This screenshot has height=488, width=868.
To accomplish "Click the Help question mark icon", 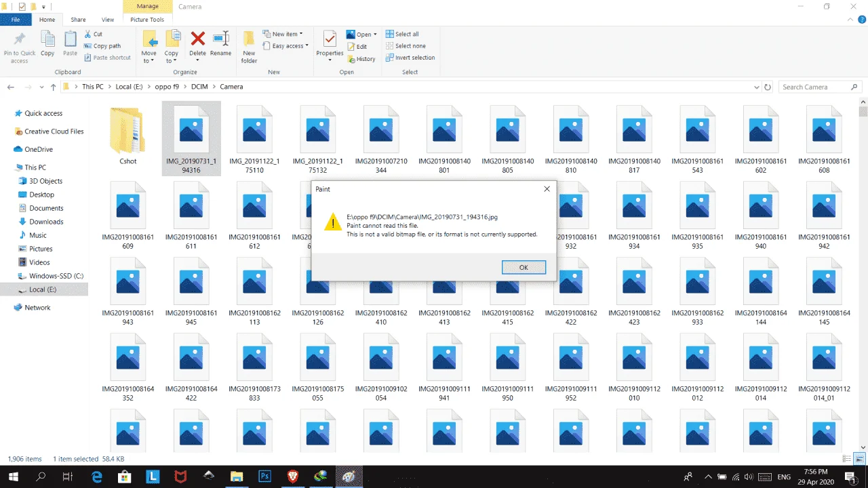I will [861, 20].
